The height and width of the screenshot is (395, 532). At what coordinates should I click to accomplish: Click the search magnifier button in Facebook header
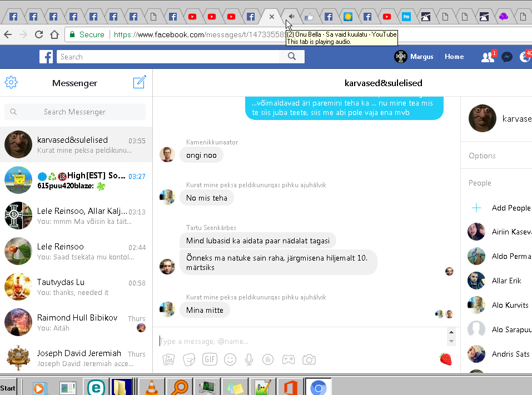[292, 57]
